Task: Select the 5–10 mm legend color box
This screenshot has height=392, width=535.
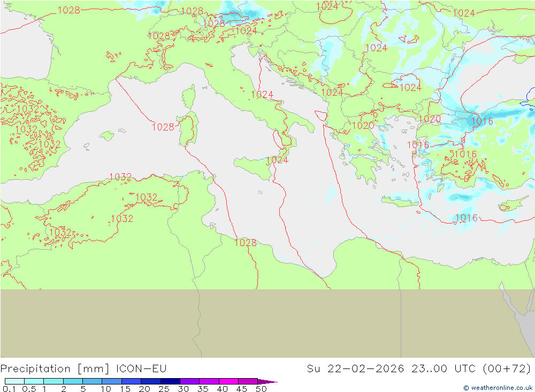Action: click(93, 381)
